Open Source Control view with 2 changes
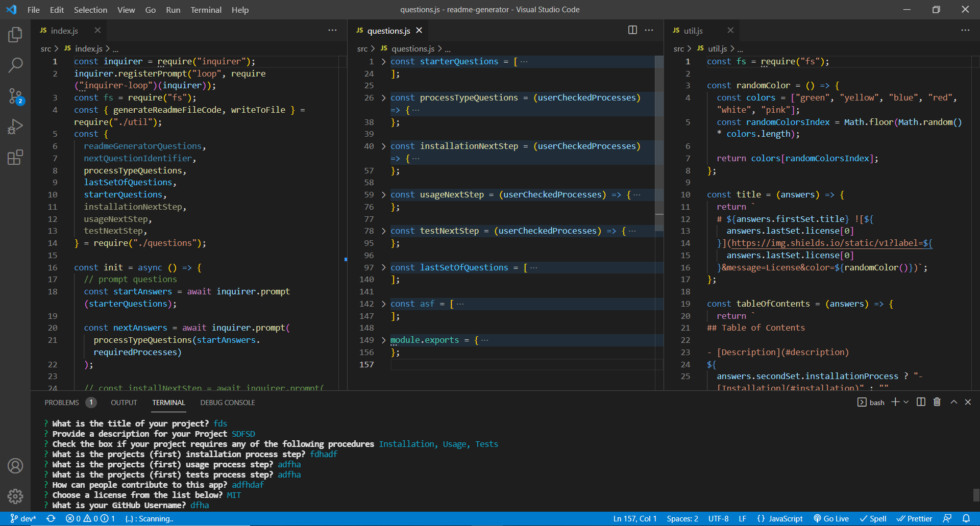This screenshot has height=526, width=980. 15,96
